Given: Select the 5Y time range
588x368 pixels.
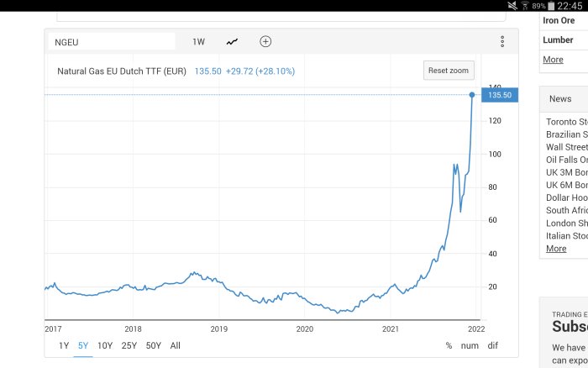Looking at the screenshot, I should tap(83, 345).
